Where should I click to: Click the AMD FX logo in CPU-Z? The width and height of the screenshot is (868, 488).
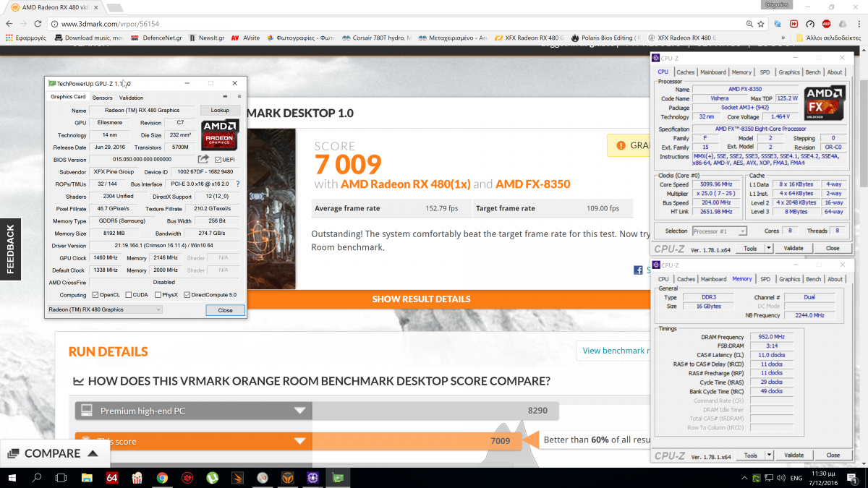(x=825, y=103)
